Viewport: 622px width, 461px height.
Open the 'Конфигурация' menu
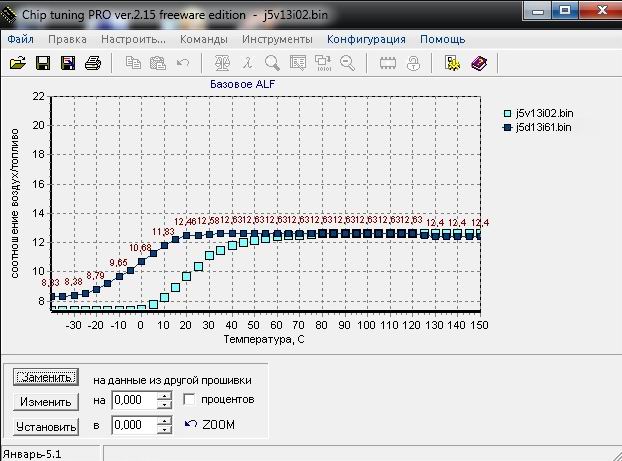tap(366, 39)
